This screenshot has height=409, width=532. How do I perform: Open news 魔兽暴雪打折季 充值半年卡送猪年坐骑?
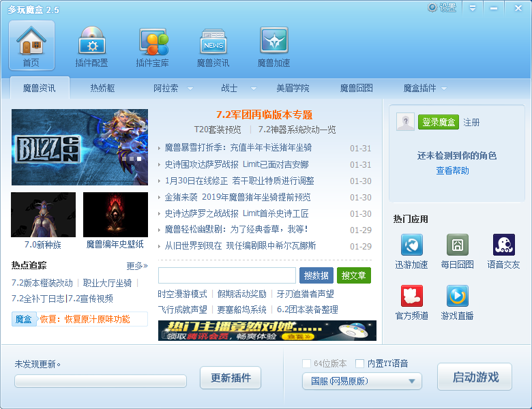point(238,148)
